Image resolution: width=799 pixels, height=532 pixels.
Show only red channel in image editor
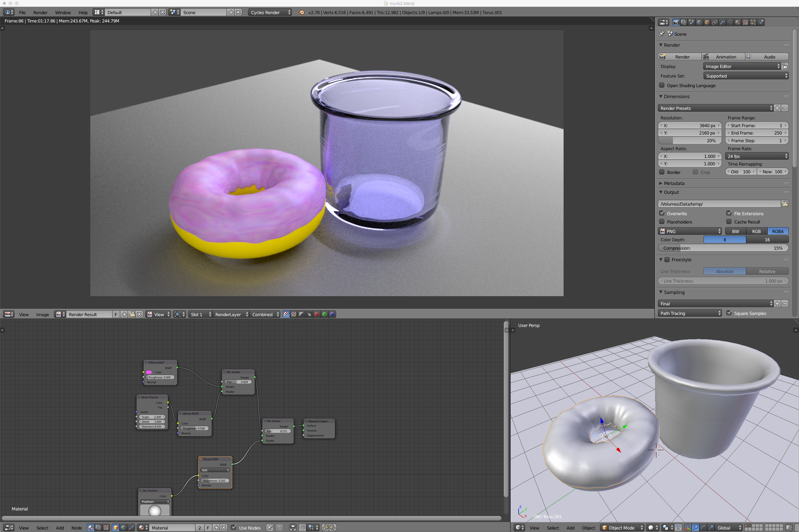click(317, 314)
